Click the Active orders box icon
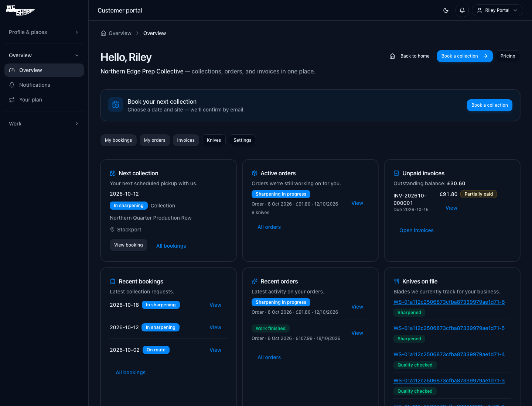Viewport: 532px width, 406px height. [x=255, y=173]
